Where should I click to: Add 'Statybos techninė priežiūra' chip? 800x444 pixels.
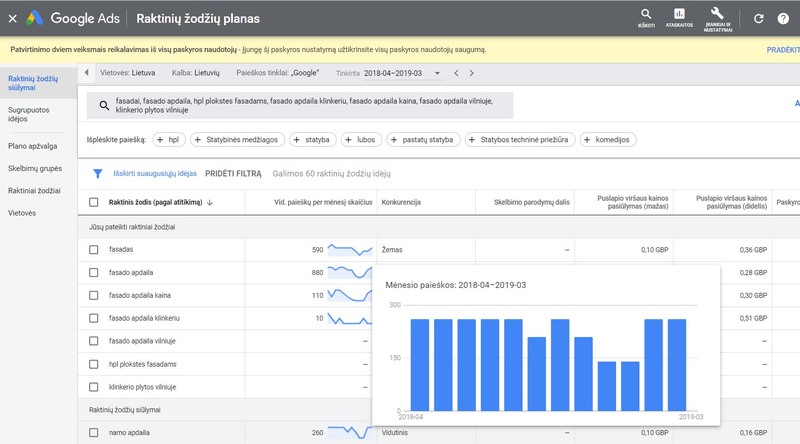[519, 140]
